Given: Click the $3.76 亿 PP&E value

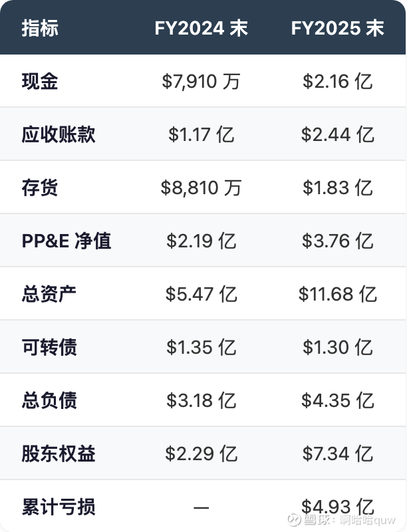Looking at the screenshot, I should coord(337,241).
